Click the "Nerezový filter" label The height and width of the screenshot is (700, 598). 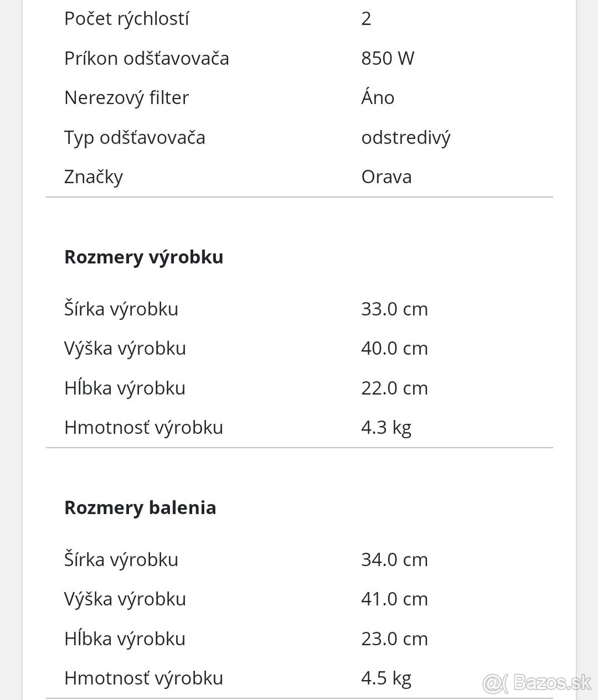127,97
